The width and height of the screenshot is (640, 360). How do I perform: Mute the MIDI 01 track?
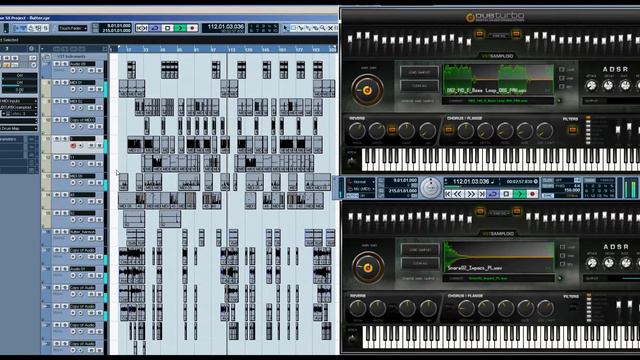coord(57,83)
